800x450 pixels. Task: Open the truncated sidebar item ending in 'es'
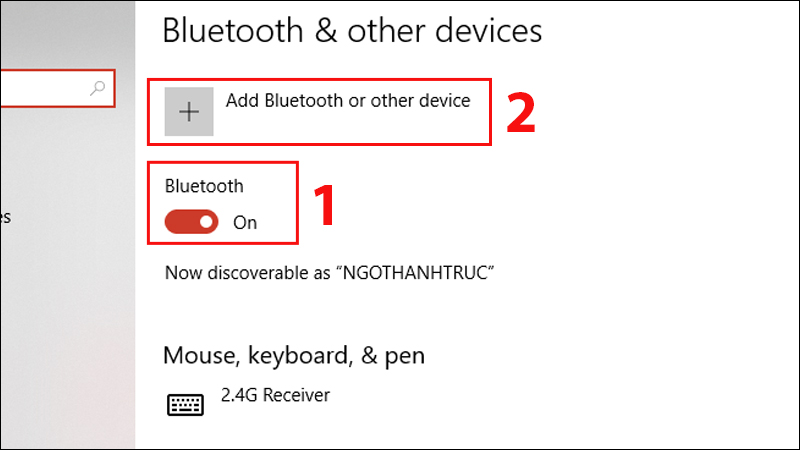(5, 217)
